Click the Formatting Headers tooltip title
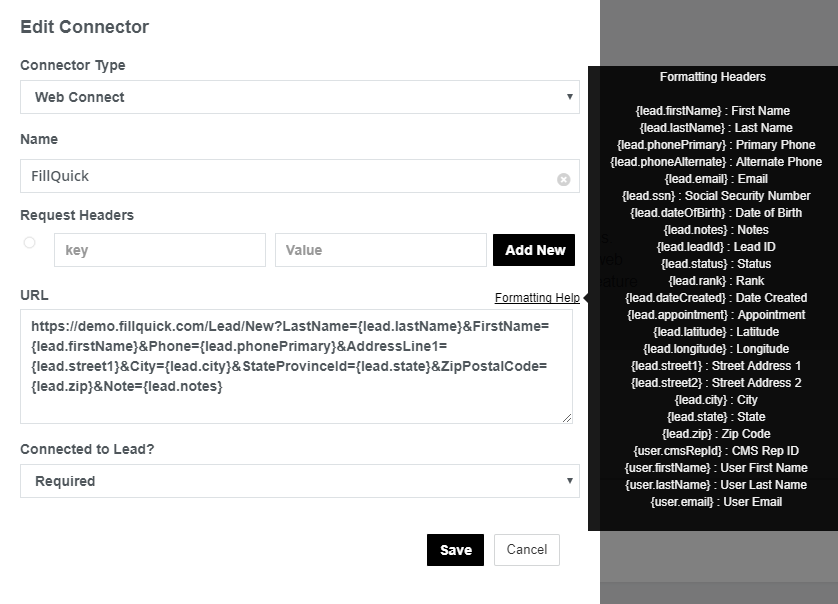This screenshot has width=838, height=604. pyautogui.click(x=713, y=77)
